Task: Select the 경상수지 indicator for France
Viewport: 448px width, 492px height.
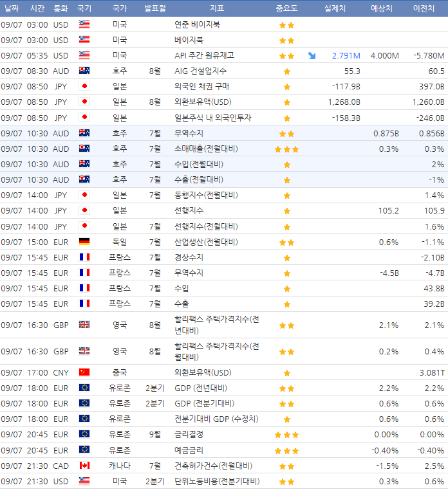Action: pos(189,258)
